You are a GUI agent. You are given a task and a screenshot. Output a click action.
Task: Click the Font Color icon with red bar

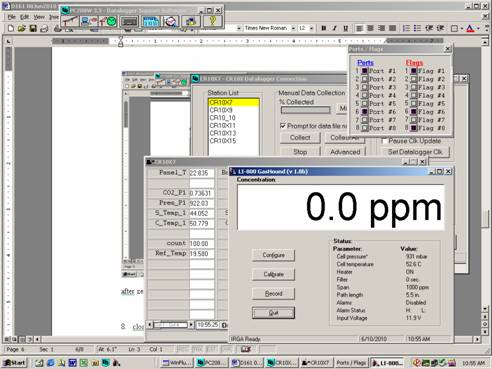(470, 29)
